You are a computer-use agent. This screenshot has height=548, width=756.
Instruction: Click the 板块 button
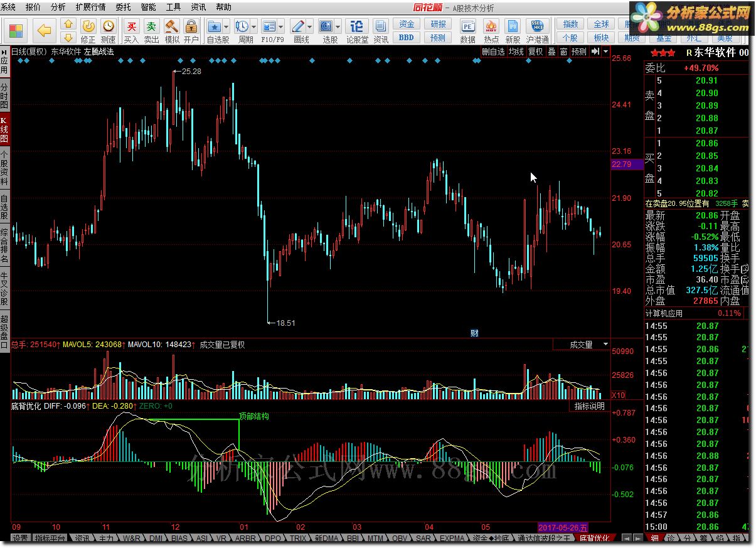[x=600, y=37]
